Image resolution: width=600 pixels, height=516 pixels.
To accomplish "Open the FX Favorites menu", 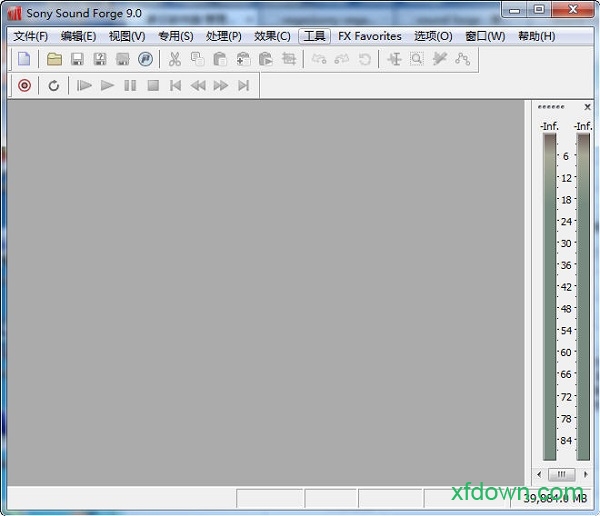I will [370, 36].
